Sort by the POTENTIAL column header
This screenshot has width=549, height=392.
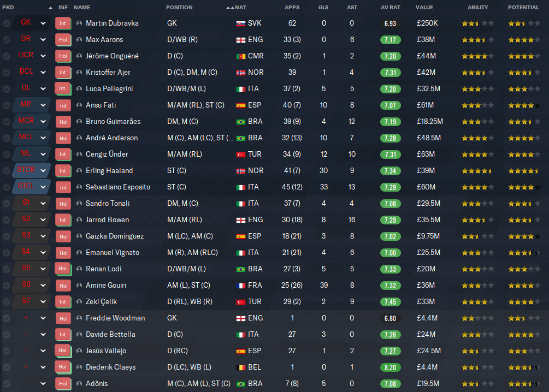click(523, 7)
